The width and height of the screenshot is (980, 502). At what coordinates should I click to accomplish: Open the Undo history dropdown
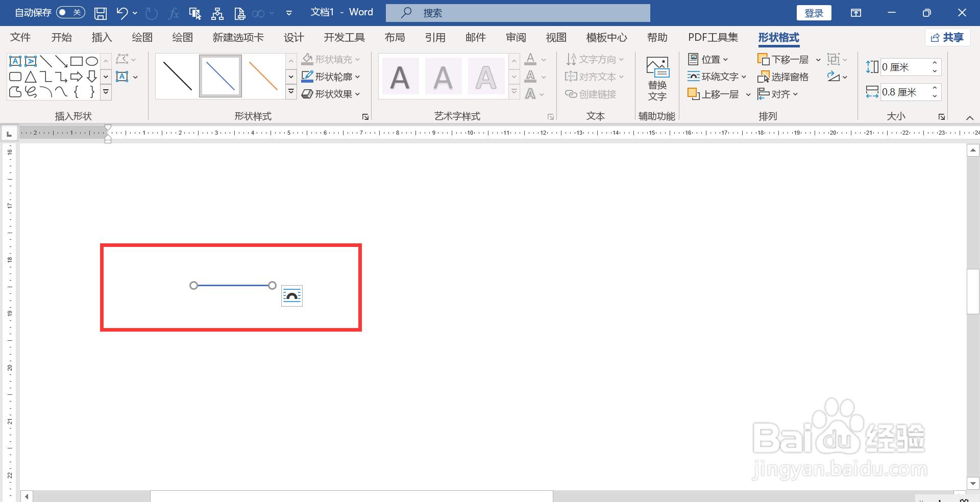(135, 13)
